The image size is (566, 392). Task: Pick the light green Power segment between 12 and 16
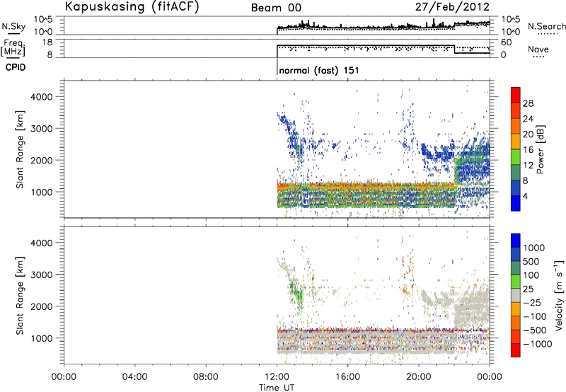tap(516, 157)
